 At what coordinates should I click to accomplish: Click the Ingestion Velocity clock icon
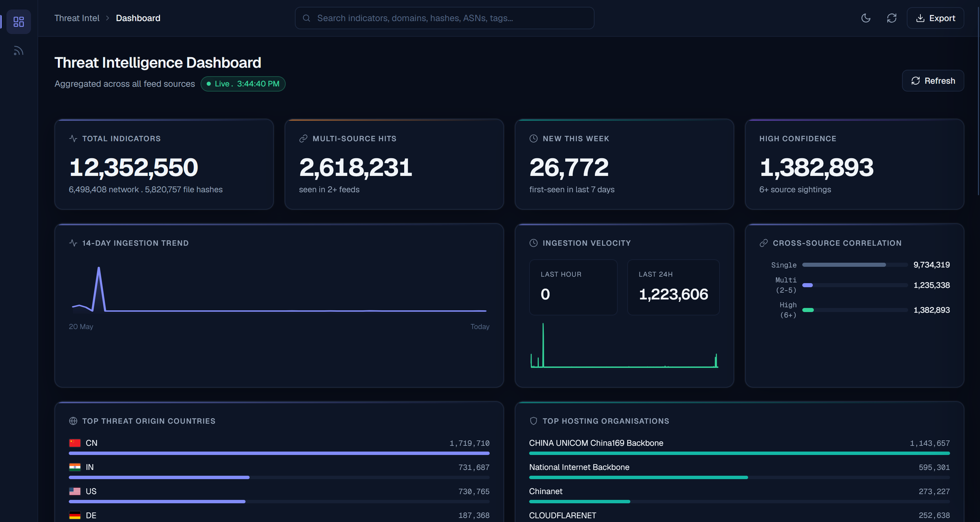coord(533,243)
